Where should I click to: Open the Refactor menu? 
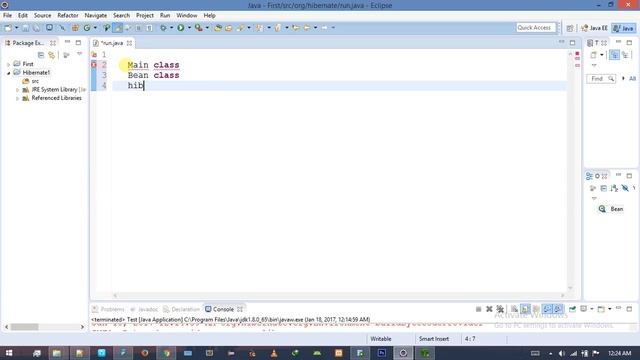(68, 15)
